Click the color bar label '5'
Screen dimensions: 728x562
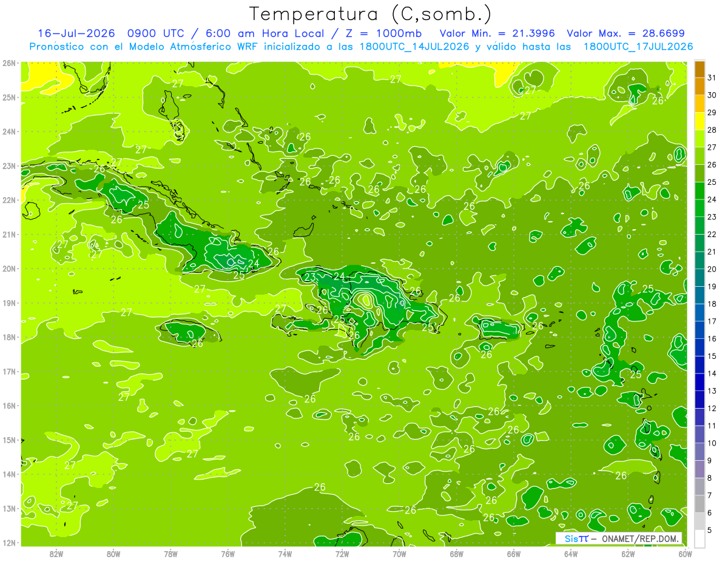tap(710, 530)
